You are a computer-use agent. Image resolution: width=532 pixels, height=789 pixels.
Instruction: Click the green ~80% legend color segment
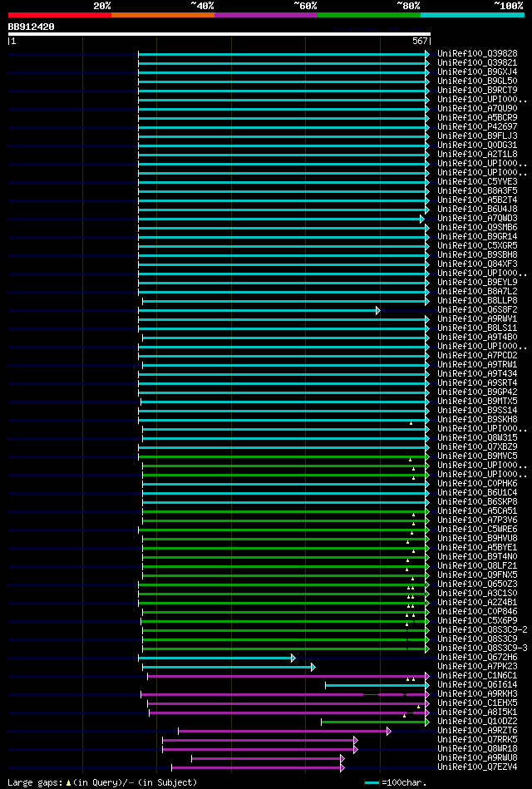click(x=369, y=15)
